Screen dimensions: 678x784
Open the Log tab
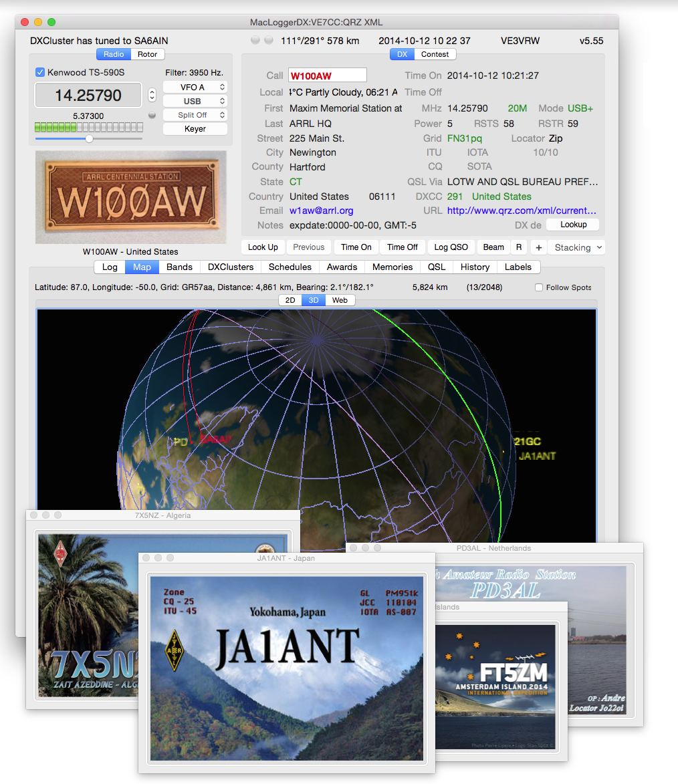click(110, 267)
